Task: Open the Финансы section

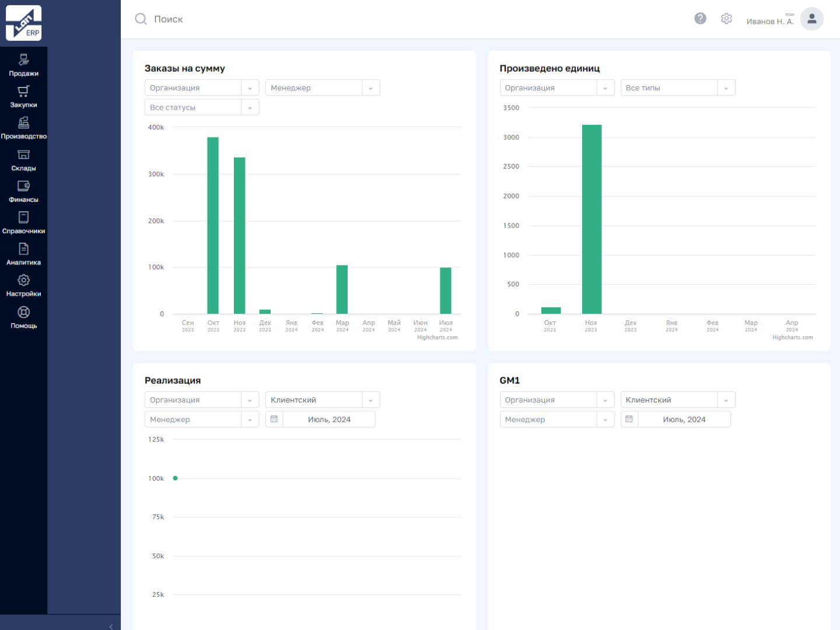Action: tap(23, 192)
